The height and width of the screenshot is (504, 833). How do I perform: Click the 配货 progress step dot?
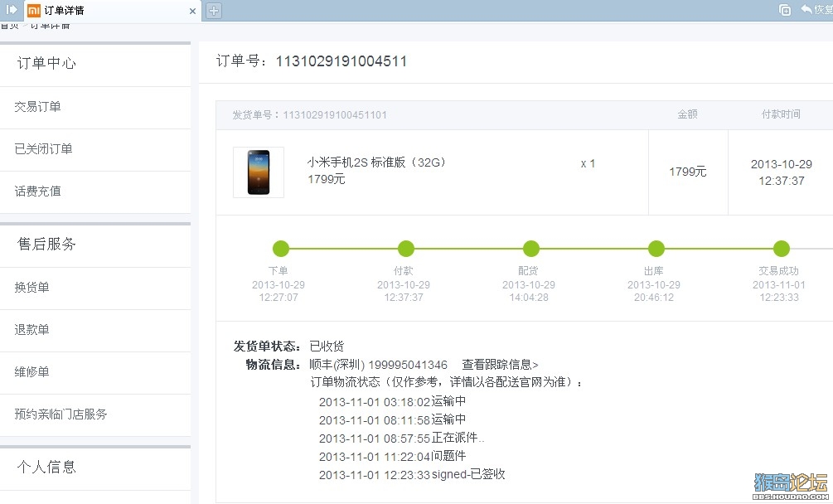tap(531, 248)
